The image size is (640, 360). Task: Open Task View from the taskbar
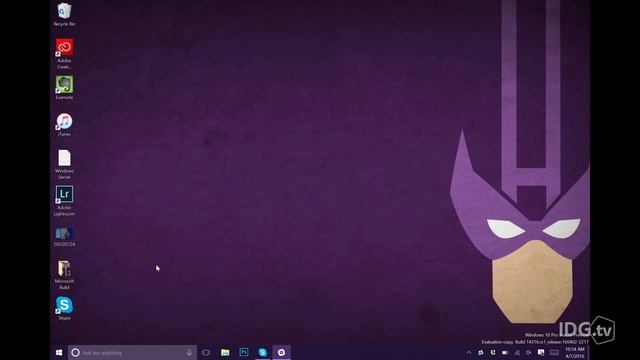(206, 353)
